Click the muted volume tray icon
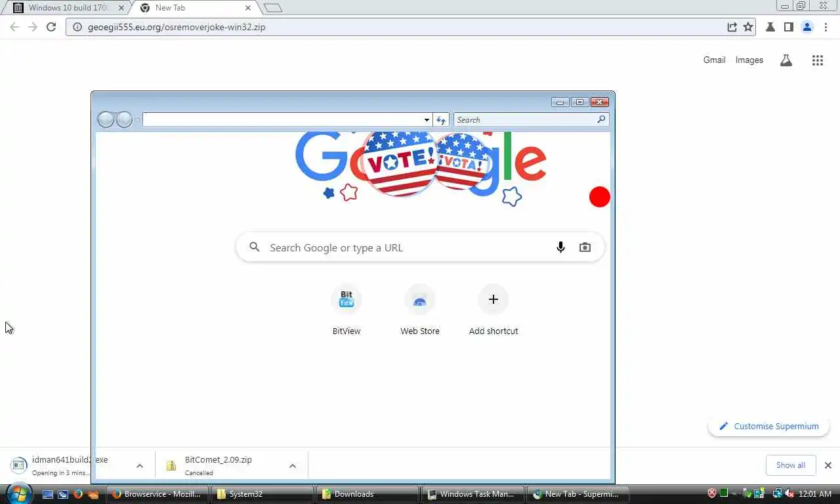 (x=790, y=493)
